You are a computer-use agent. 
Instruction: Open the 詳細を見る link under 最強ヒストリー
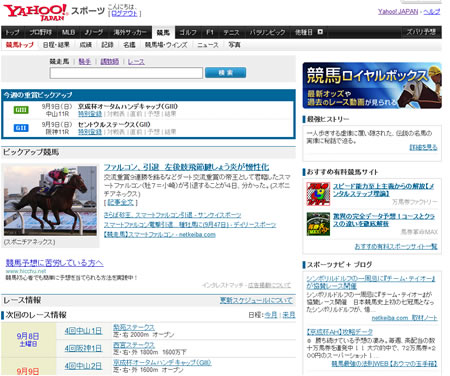point(423,147)
